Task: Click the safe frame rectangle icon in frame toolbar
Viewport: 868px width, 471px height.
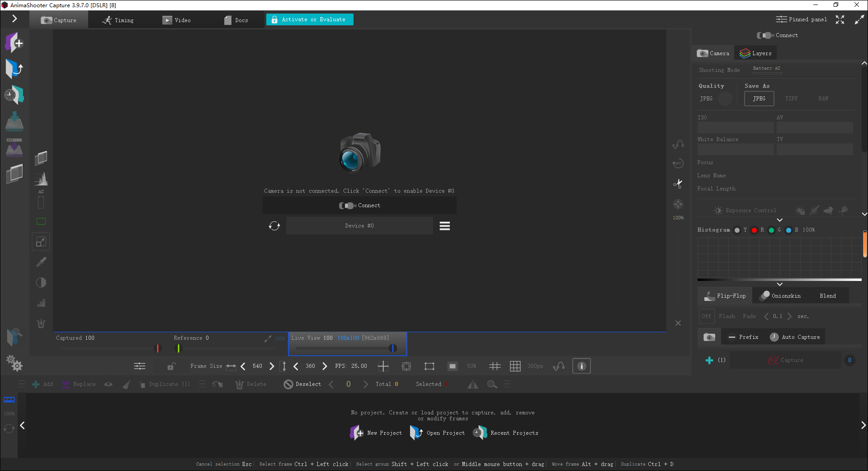Action: point(429,366)
